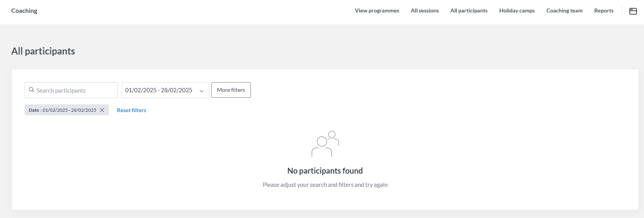
Task: Go to View programmes
Action: (377, 11)
